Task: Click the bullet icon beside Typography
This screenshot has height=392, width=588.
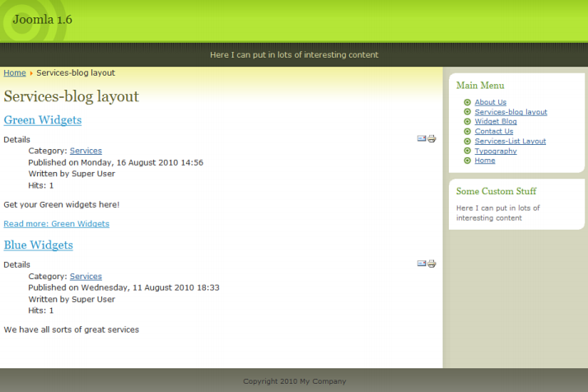Action: 468,151
